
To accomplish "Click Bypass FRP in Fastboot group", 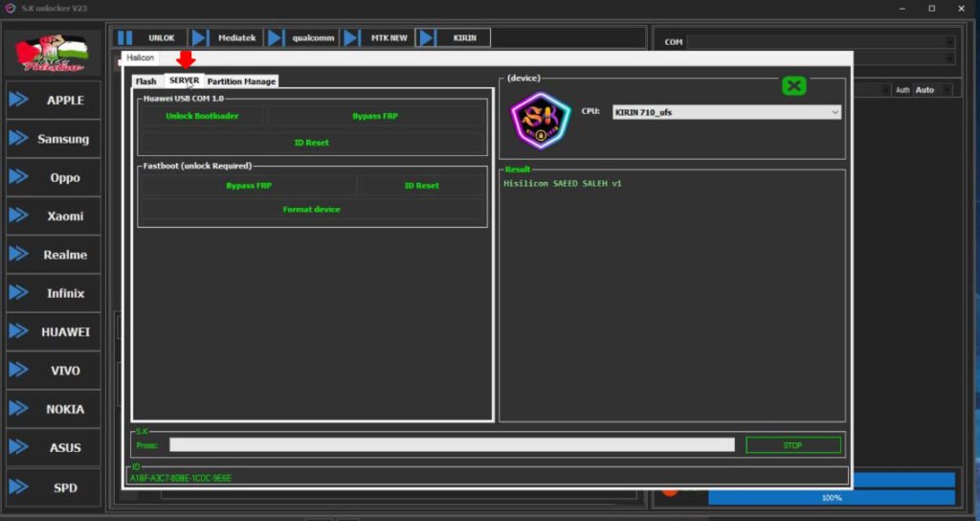I will pos(249,186).
